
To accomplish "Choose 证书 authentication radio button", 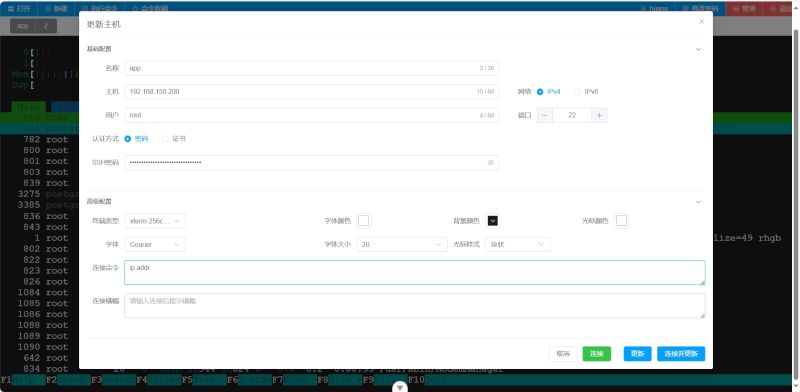I will click(165, 139).
